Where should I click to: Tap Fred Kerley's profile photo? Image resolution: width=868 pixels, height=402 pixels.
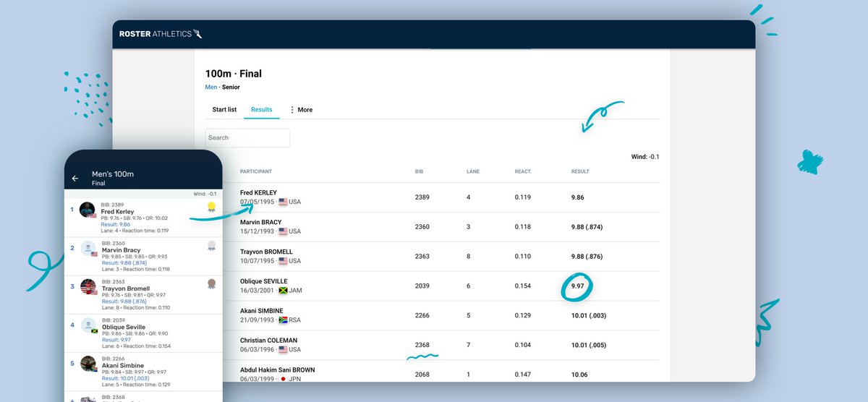(88, 210)
